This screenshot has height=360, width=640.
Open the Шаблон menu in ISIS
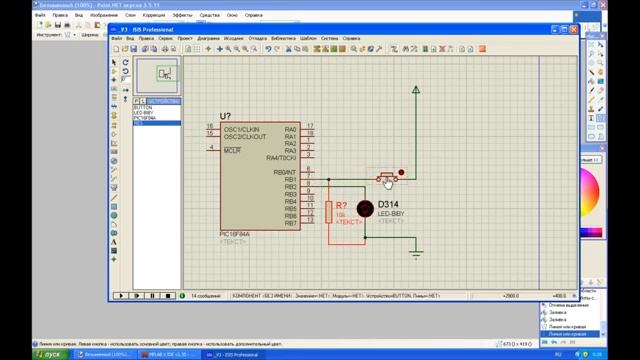308,38
